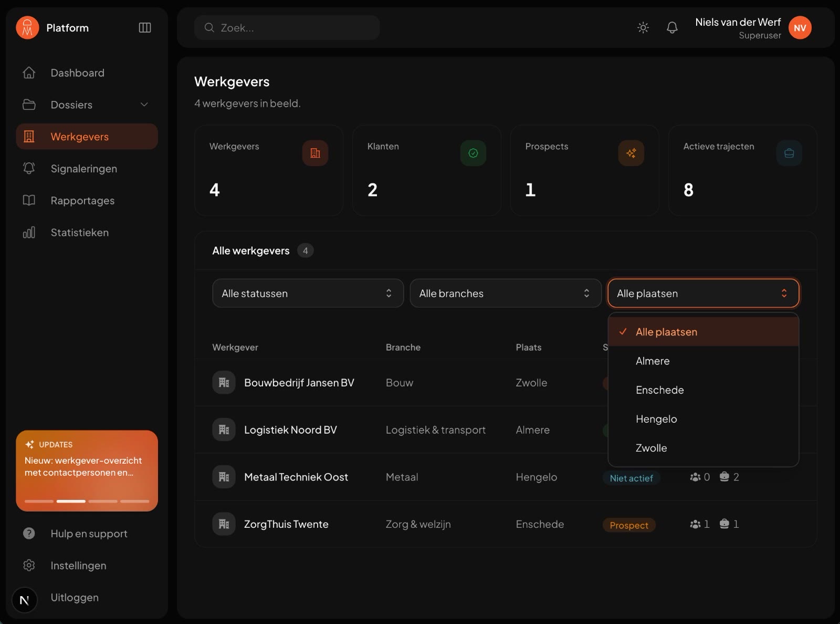Select Hengelo from places list
The width and height of the screenshot is (840, 624).
(703, 419)
